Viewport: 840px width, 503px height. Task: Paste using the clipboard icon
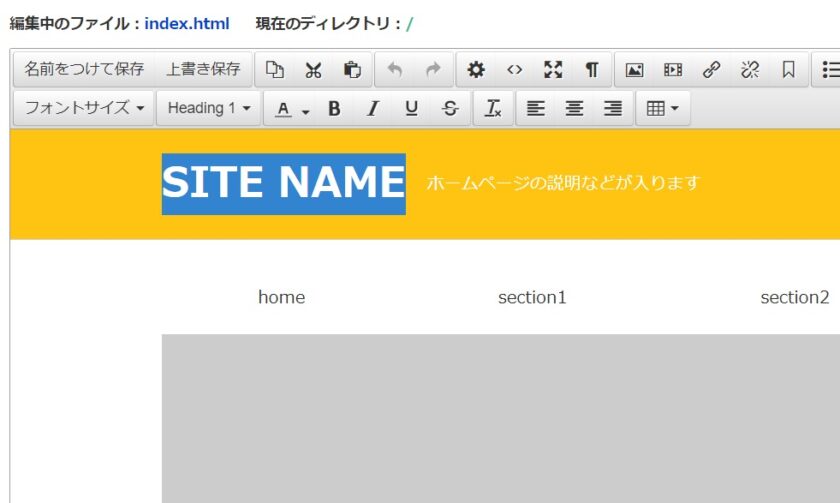point(352,70)
